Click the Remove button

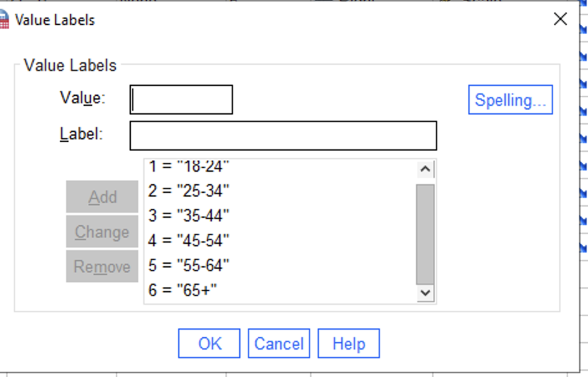102,266
